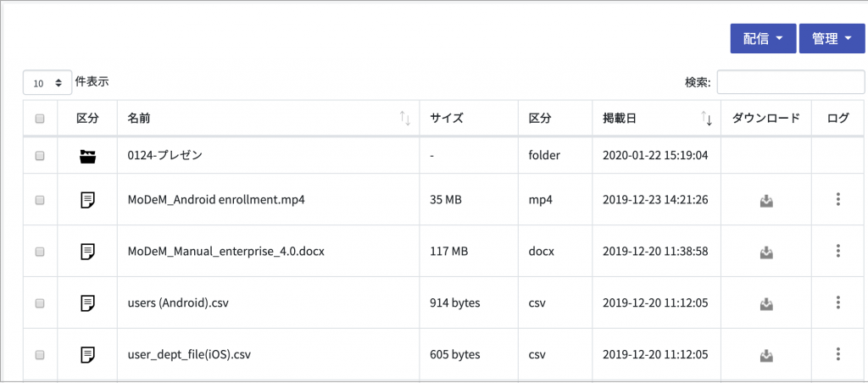Select the MoDeM_Manual_enterprise_4.0.docx file name
The height and width of the screenshot is (383, 868).
point(225,252)
